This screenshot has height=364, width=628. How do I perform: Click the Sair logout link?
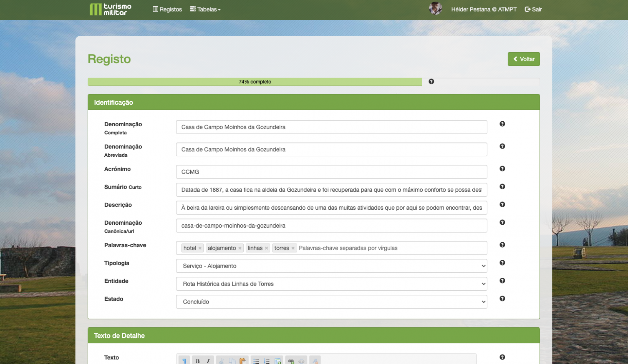pyautogui.click(x=533, y=9)
